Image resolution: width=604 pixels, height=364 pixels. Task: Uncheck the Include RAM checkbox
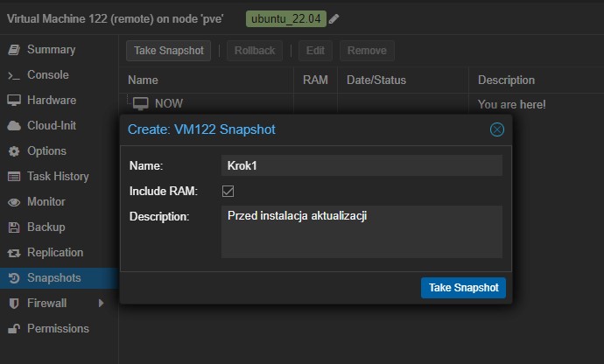tap(228, 191)
